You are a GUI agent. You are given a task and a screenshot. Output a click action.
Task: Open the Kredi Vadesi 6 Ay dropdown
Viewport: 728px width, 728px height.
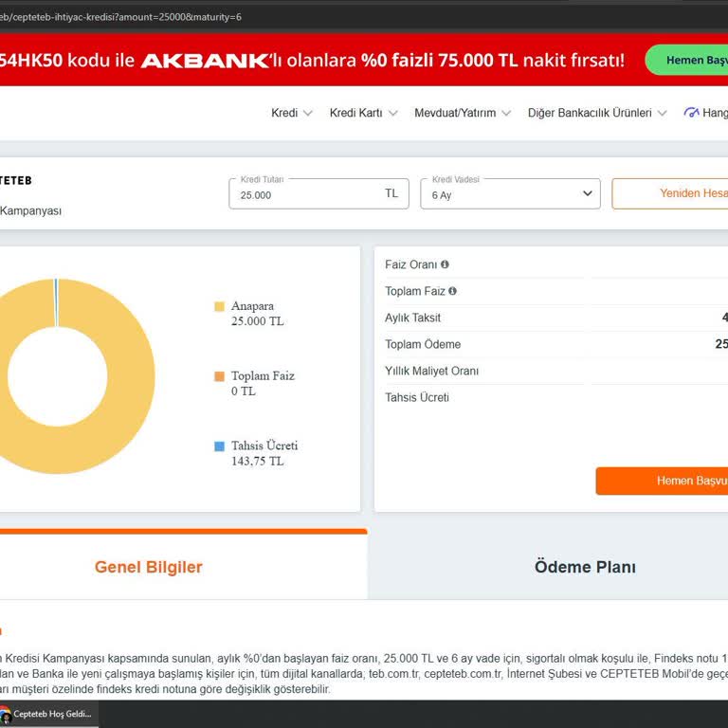coord(510,193)
